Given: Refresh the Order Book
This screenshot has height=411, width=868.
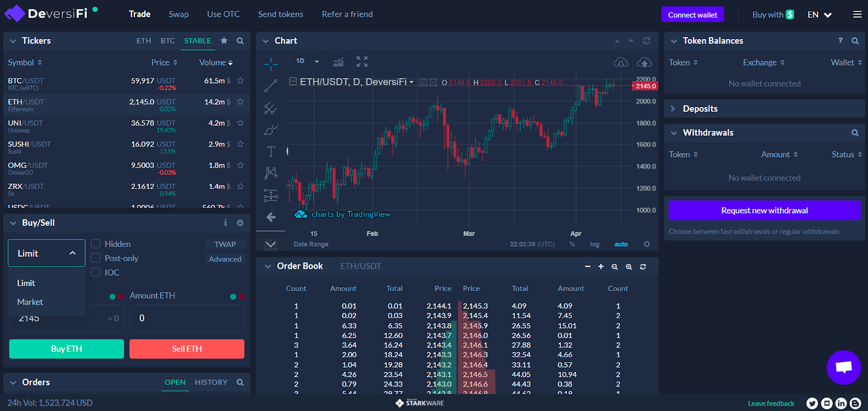Looking at the screenshot, I should tap(643, 267).
